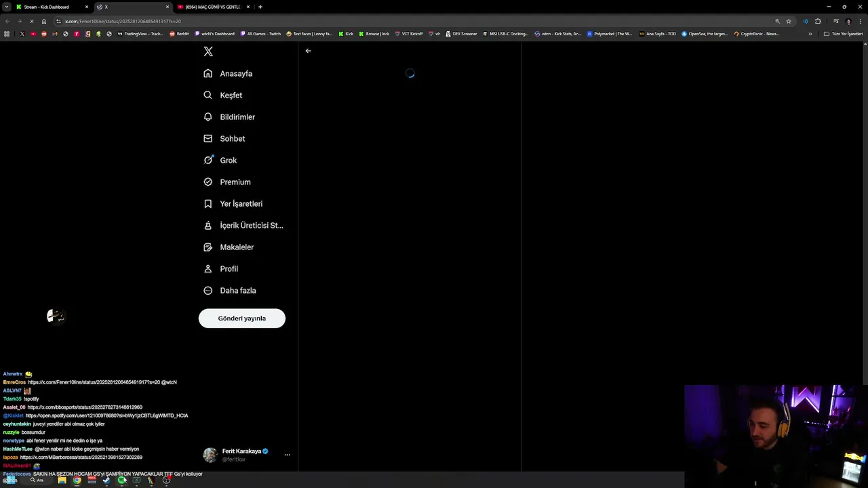The height and width of the screenshot is (488, 868).
Task: Open the zoom indicator in address bar
Action: [777, 21]
